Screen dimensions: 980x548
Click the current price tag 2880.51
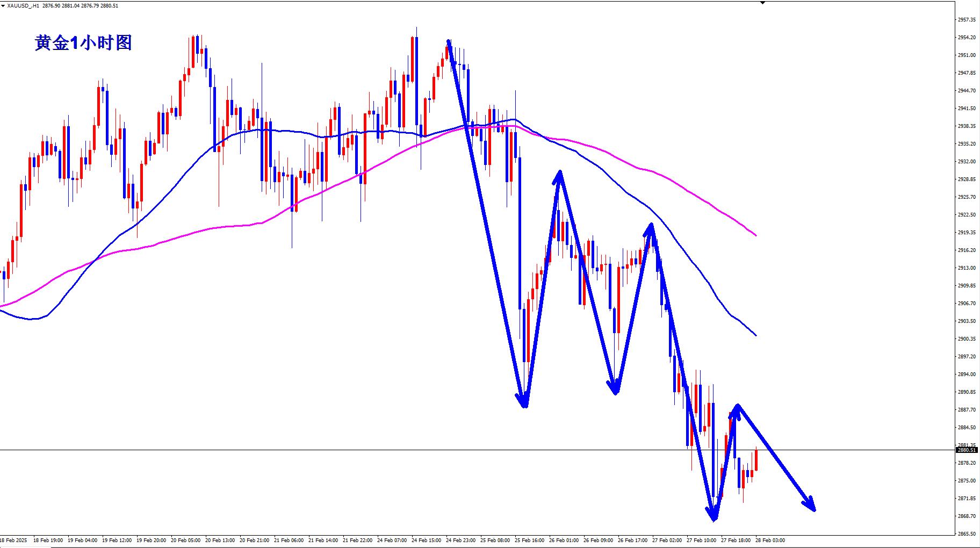click(967, 450)
